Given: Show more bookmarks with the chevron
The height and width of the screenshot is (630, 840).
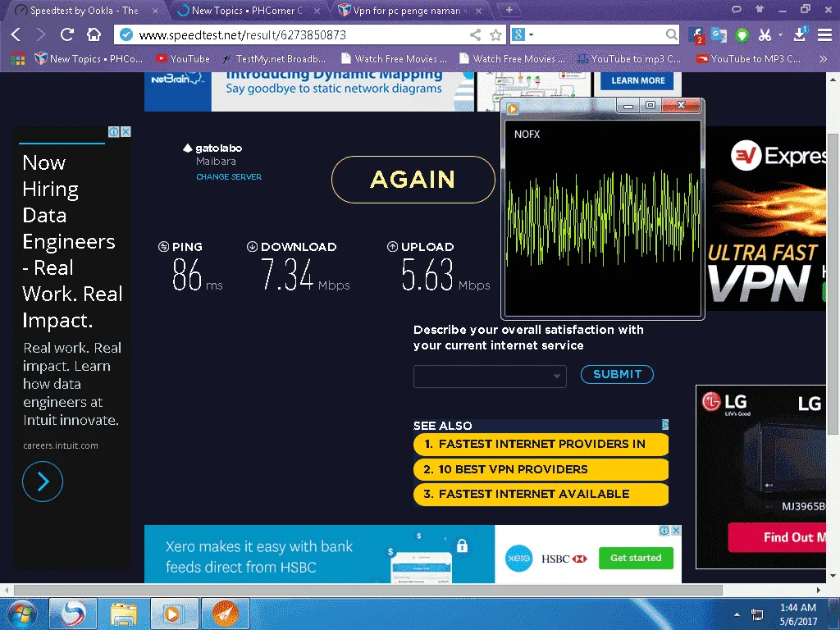Looking at the screenshot, I should tap(823, 59).
